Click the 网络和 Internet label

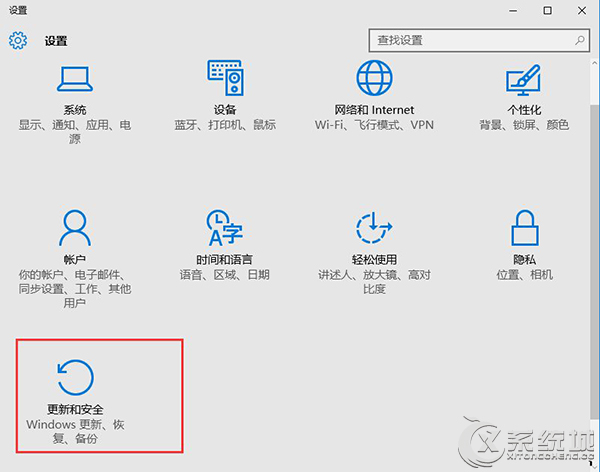point(374,110)
